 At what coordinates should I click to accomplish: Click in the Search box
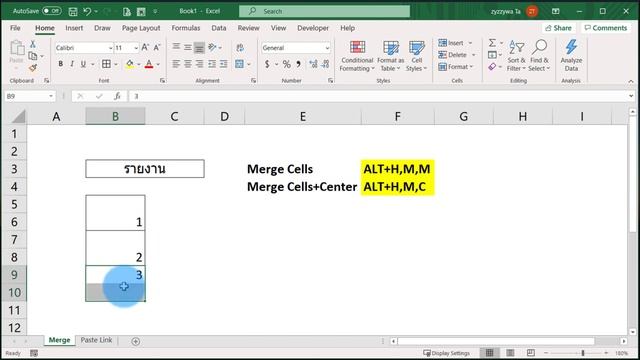[x=324, y=11]
